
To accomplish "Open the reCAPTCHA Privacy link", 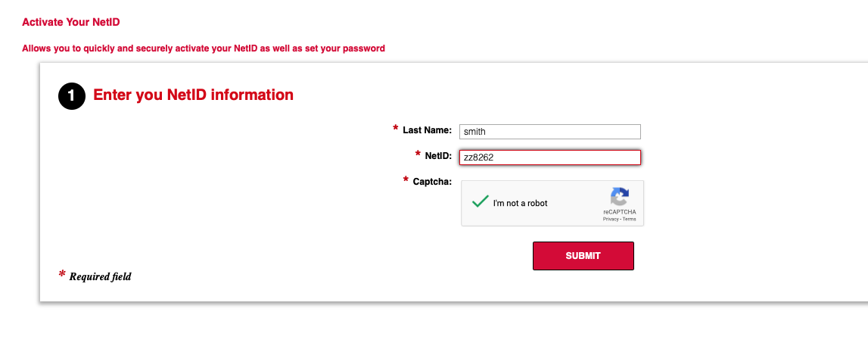I will tap(610, 219).
